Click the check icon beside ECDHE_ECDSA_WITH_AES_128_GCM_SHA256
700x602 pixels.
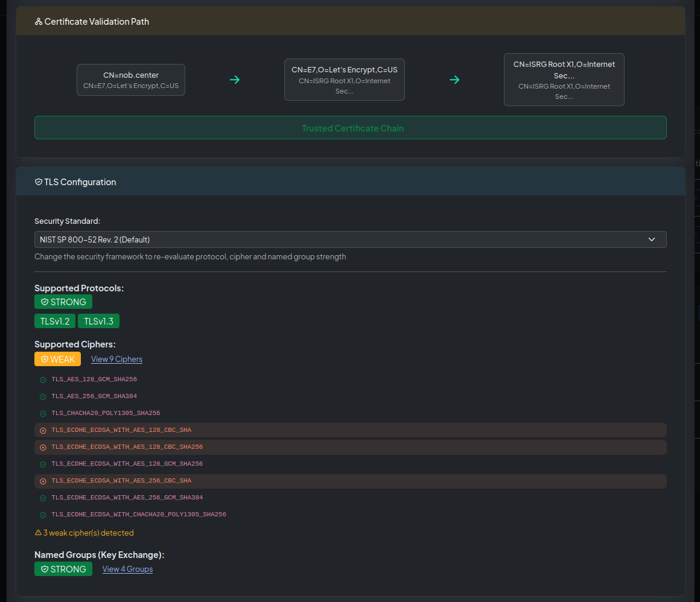43,464
